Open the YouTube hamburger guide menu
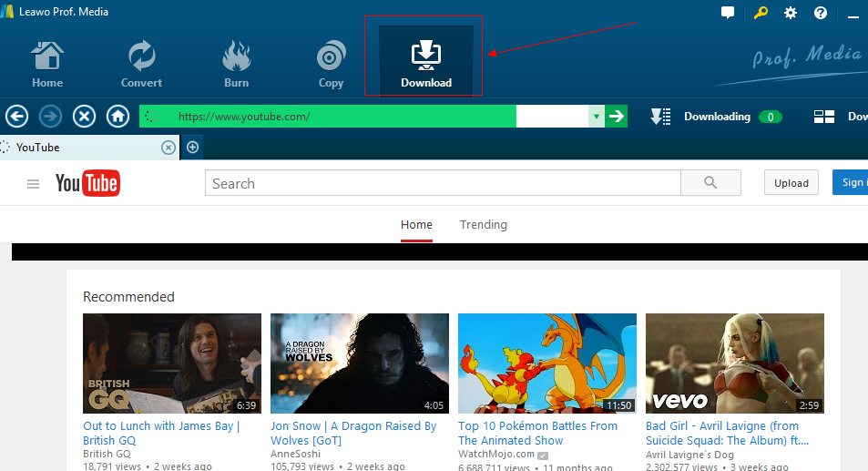868x471 pixels. pos(33,184)
